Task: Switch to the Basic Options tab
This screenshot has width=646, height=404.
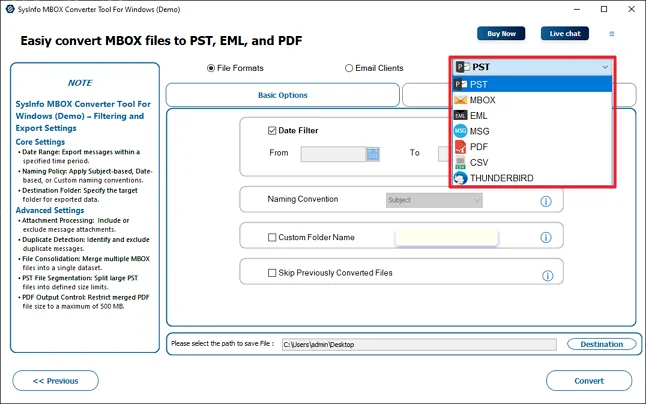Action: pos(283,95)
